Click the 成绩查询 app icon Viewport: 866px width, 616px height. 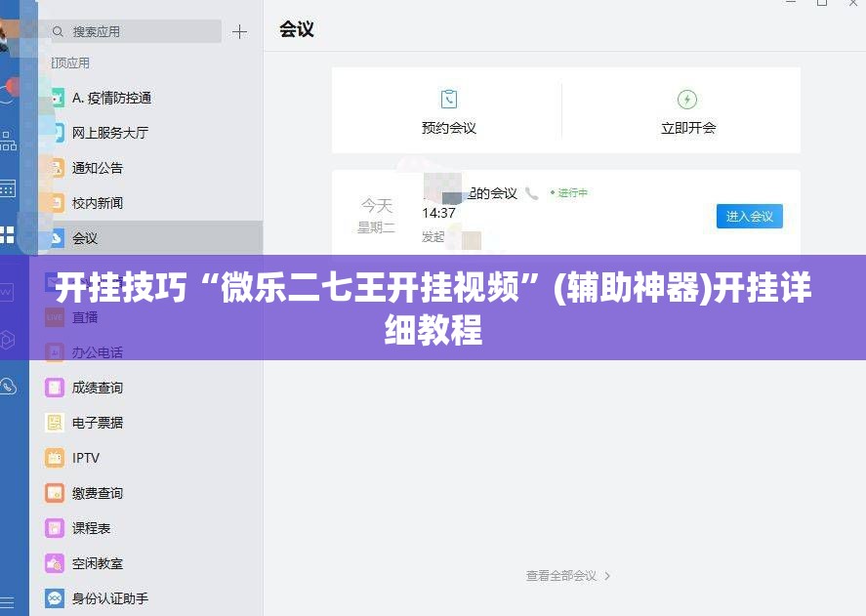[54, 388]
